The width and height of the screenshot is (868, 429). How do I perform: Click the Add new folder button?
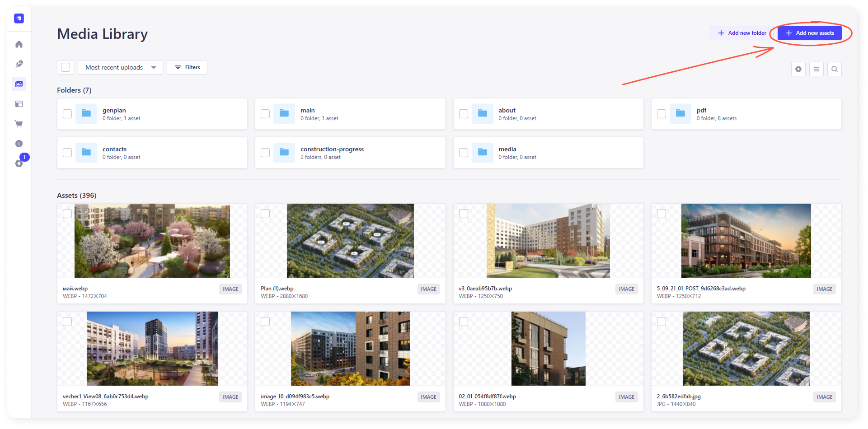[741, 33]
